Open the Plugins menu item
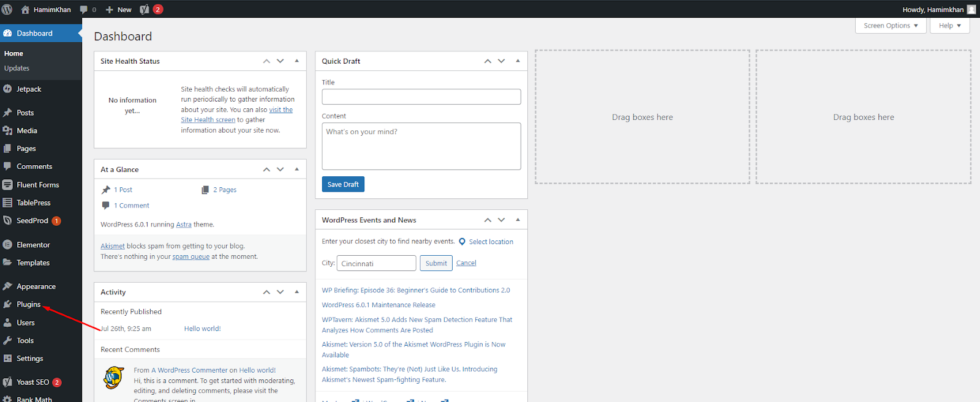 (x=29, y=304)
